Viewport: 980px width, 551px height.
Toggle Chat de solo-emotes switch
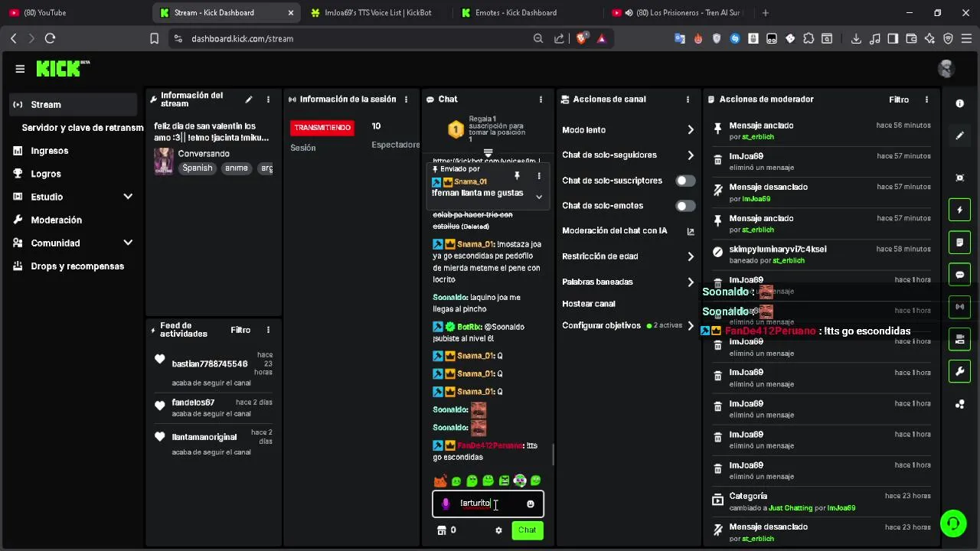[685, 206]
